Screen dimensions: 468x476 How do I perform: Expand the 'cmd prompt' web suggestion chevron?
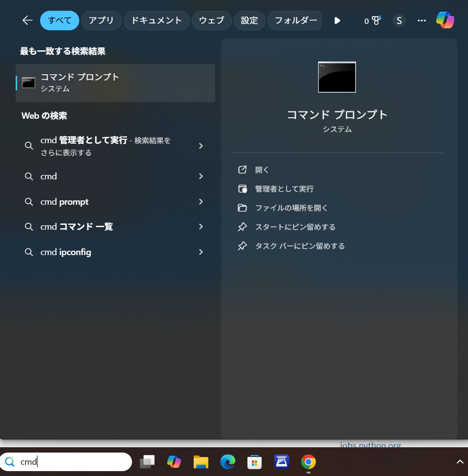201,202
